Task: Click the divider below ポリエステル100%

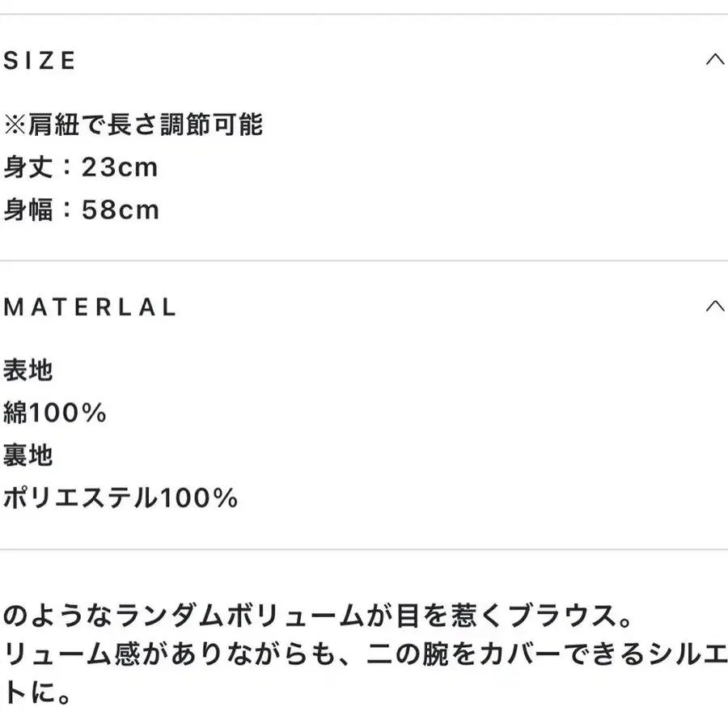Action: click(364, 550)
